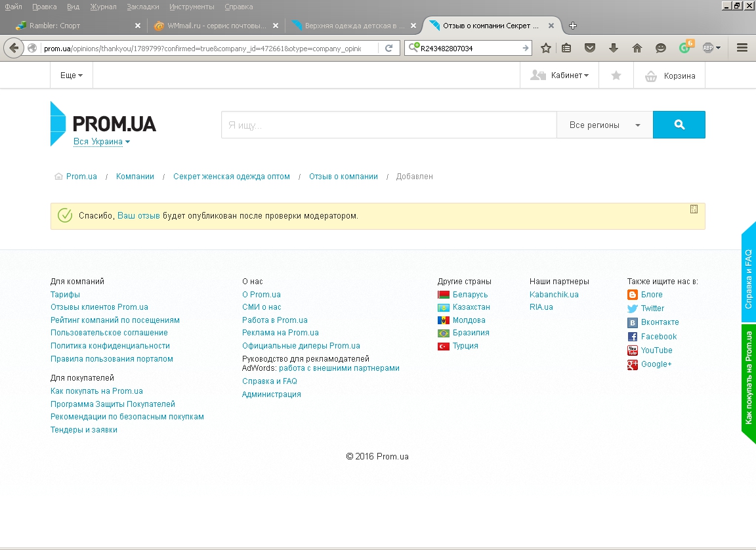Open the Kabanchik.ua partner link
The width and height of the screenshot is (756, 550).
pos(554,295)
